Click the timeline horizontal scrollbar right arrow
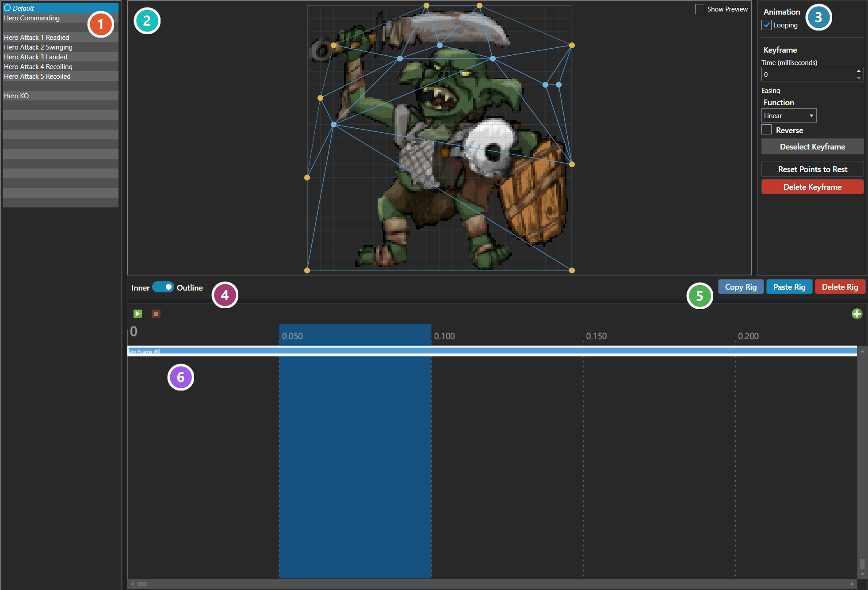Image resolution: width=868 pixels, height=590 pixels. (852, 584)
